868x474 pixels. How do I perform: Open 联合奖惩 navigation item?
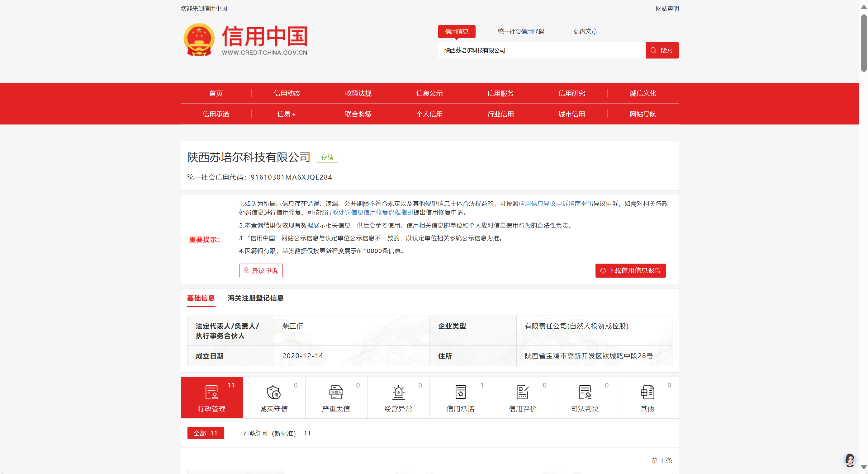tap(358, 114)
